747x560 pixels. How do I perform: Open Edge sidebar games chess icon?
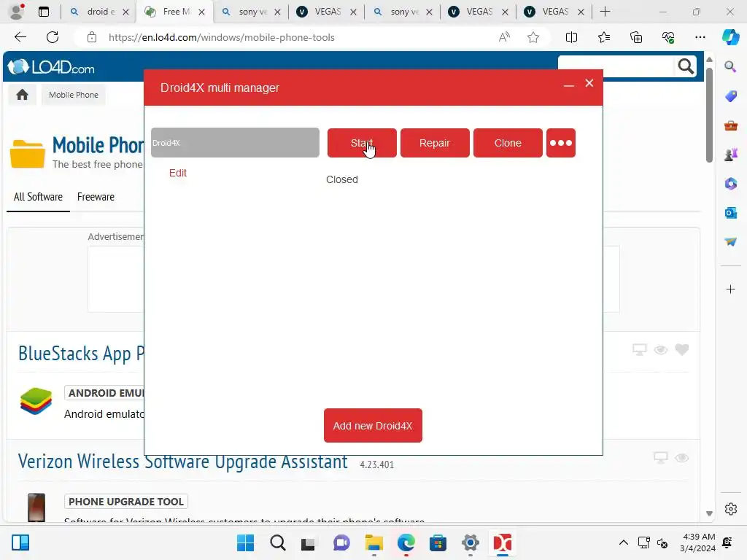pos(730,155)
